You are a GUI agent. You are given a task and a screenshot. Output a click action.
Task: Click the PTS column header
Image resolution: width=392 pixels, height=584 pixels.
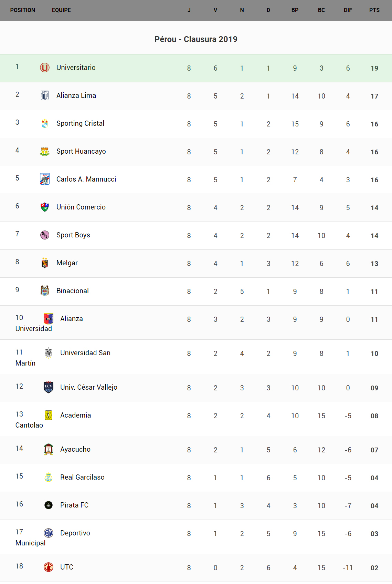tap(374, 10)
